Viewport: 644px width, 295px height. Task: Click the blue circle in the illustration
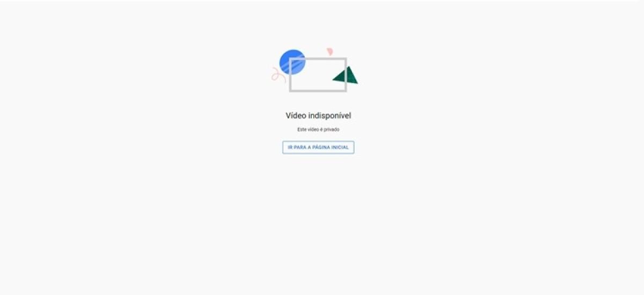click(292, 62)
